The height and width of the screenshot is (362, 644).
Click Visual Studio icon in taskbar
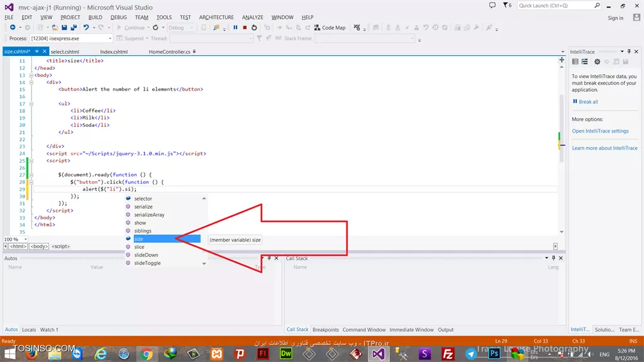378,353
